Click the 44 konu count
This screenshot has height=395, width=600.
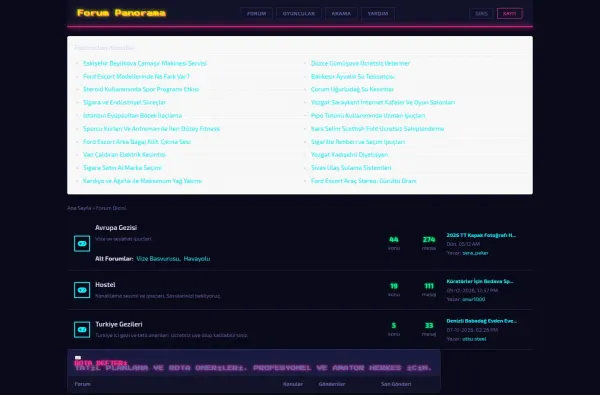pos(394,240)
